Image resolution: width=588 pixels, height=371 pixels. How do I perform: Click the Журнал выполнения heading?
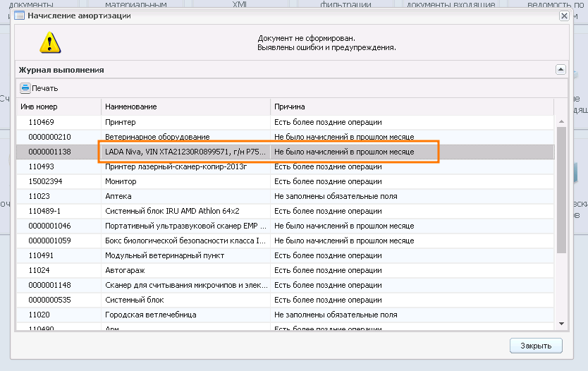[x=61, y=70]
